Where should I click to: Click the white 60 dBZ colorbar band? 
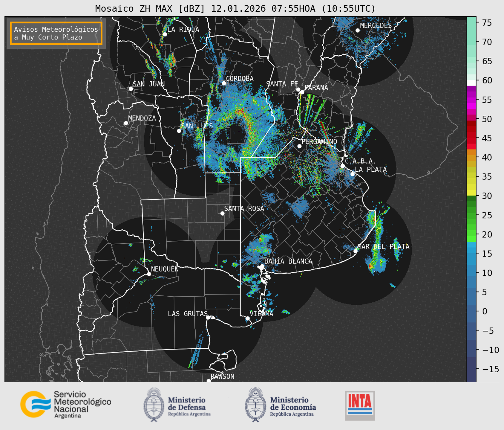coord(471,83)
